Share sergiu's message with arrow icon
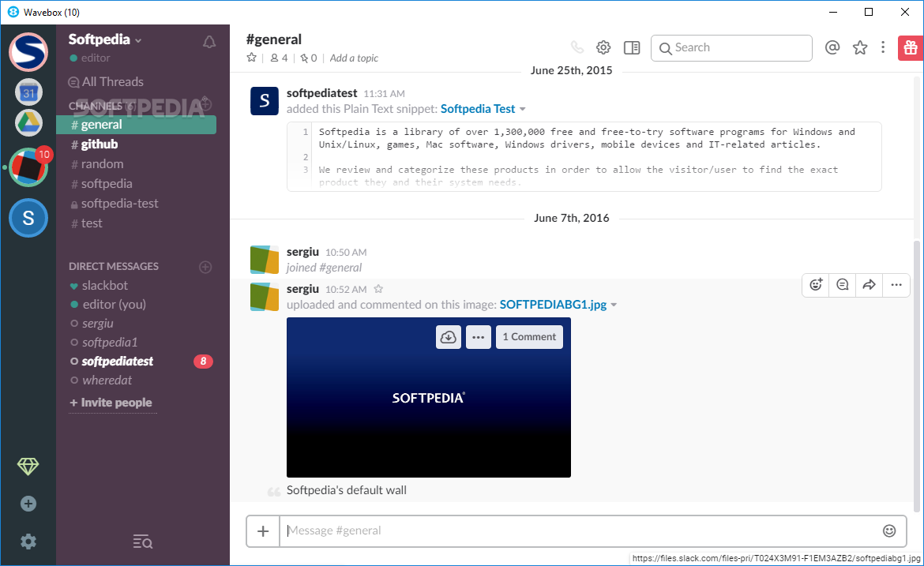Viewport: 924px width, 566px height. (x=870, y=285)
